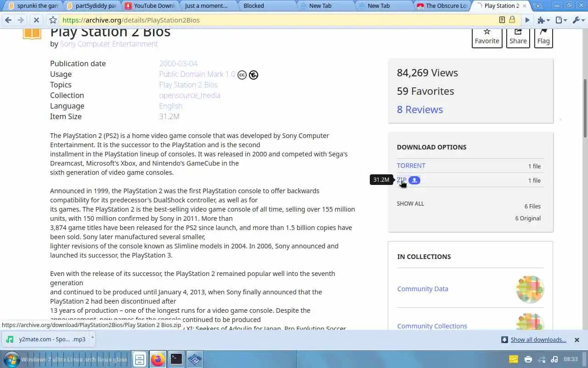Click the Creative Commons CC icon
Image resolution: width=588 pixels, height=368 pixels.
coord(242,75)
